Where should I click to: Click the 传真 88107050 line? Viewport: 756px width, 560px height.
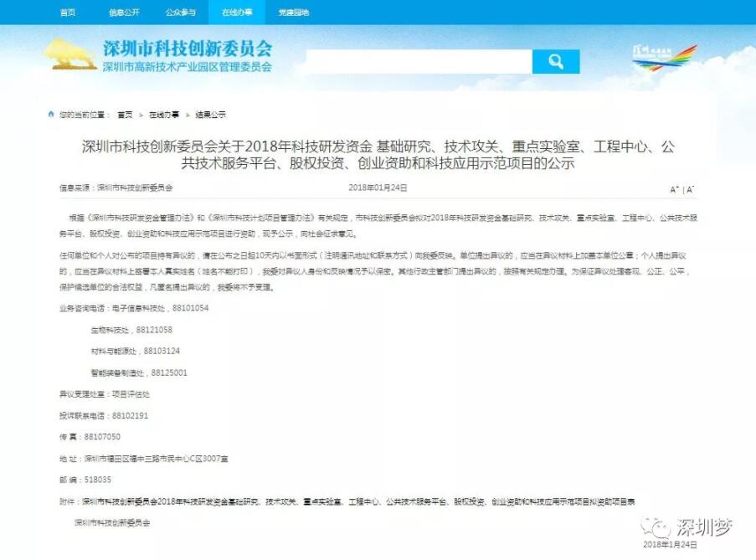click(90, 437)
